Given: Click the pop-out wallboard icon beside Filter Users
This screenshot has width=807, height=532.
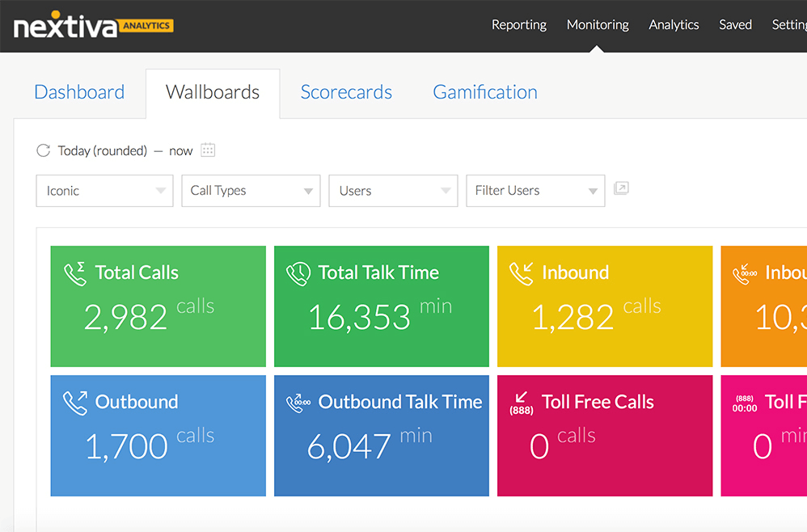Looking at the screenshot, I should 621,188.
